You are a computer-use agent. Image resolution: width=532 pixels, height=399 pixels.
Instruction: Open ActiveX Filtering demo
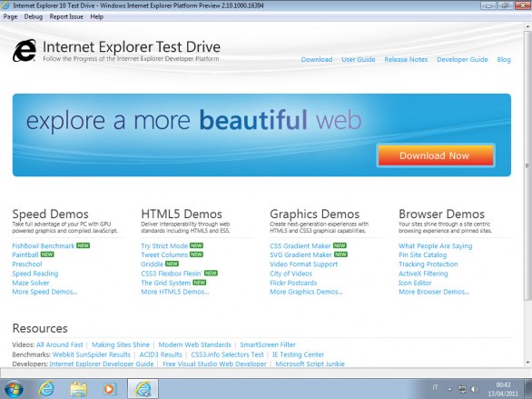[423, 274]
